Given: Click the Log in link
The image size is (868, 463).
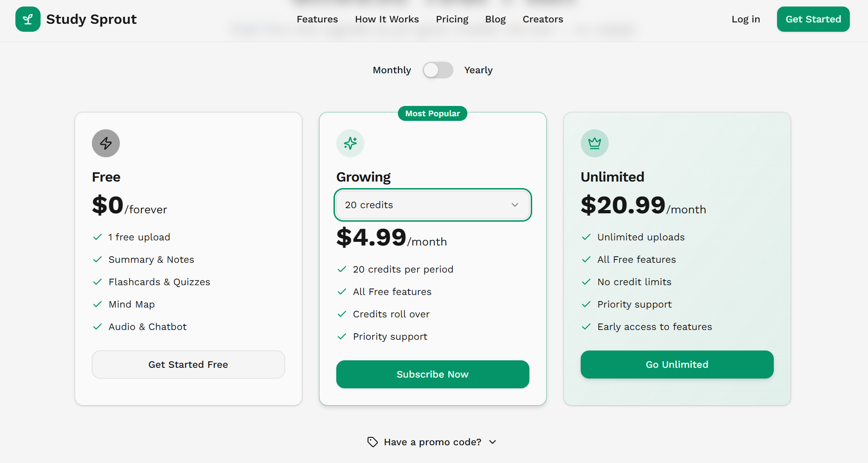Looking at the screenshot, I should tap(745, 19).
